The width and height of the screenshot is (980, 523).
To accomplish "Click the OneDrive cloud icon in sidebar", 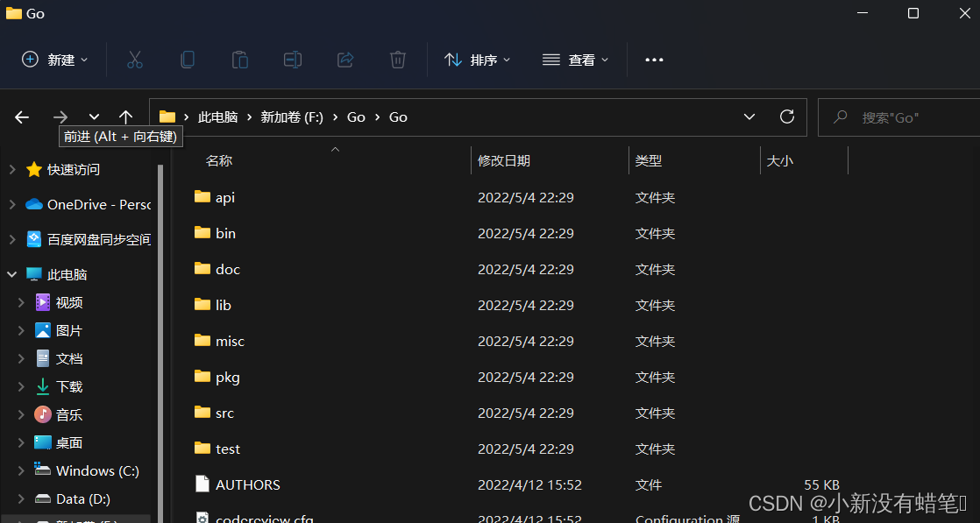I will coord(34,204).
